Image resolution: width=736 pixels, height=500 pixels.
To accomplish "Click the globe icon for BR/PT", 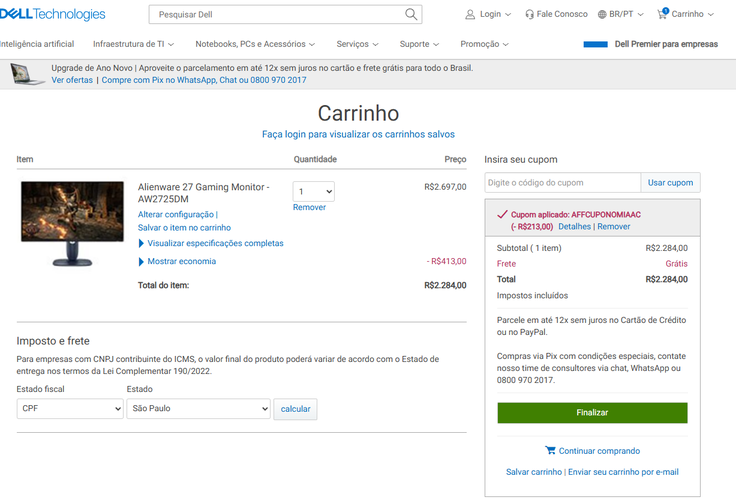I will pyautogui.click(x=602, y=15).
